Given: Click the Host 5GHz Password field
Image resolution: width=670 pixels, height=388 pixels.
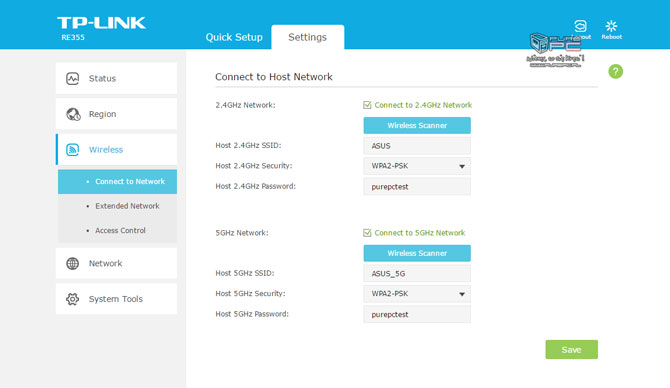Looking at the screenshot, I should coord(417,315).
